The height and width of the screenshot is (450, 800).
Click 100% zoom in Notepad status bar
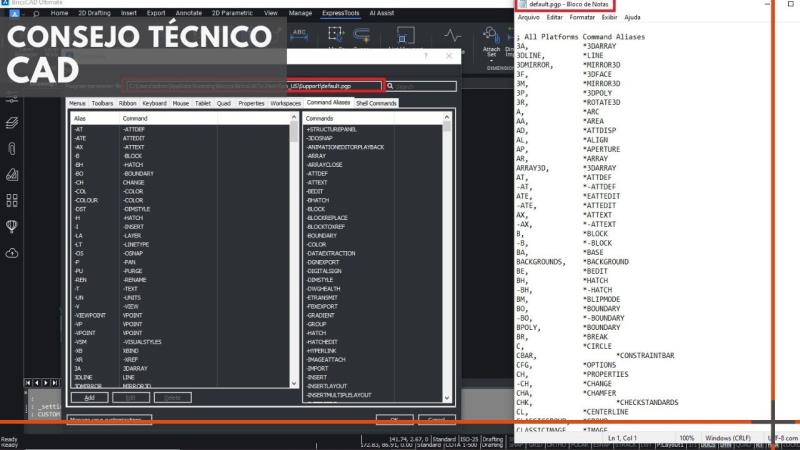click(687, 438)
